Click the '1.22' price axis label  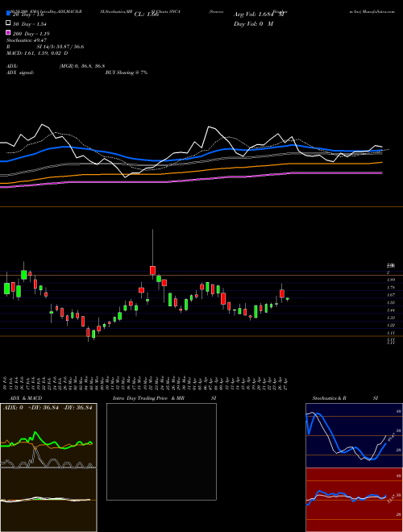pos(391,325)
